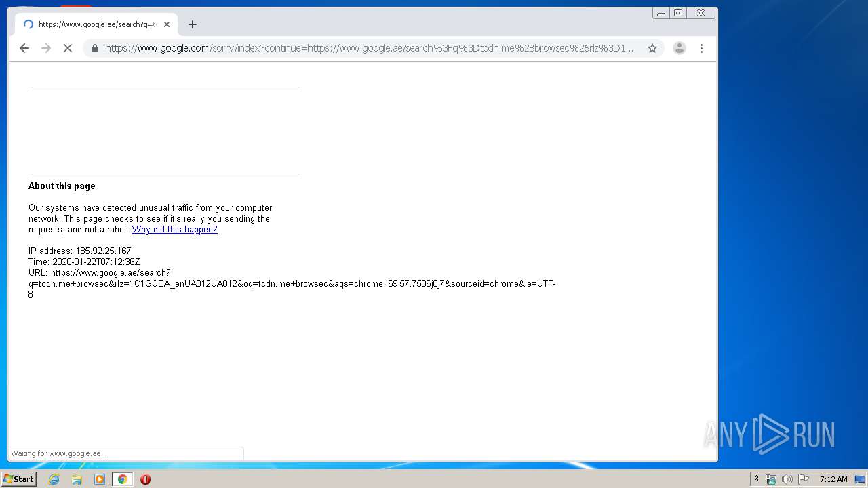This screenshot has height=488, width=868.
Task: Launch Internet Explorer from taskbar
Action: (54, 479)
